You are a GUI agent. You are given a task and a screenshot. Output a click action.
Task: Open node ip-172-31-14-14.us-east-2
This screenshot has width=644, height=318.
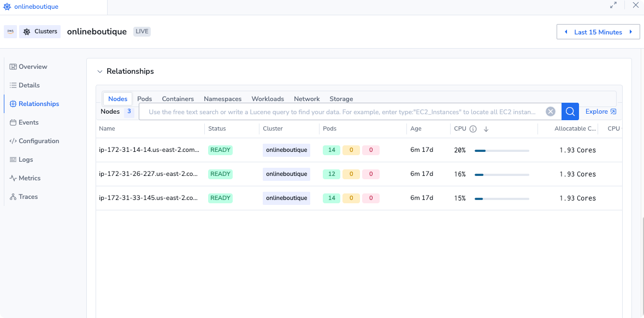point(149,150)
